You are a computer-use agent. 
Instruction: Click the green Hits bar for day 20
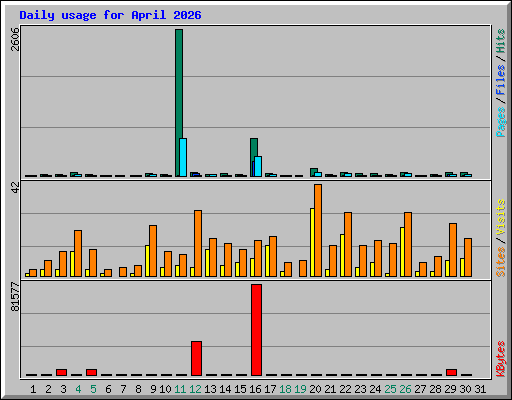313,171
